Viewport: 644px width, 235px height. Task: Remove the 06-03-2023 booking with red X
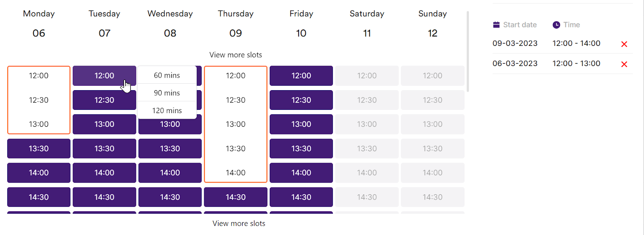point(624,64)
